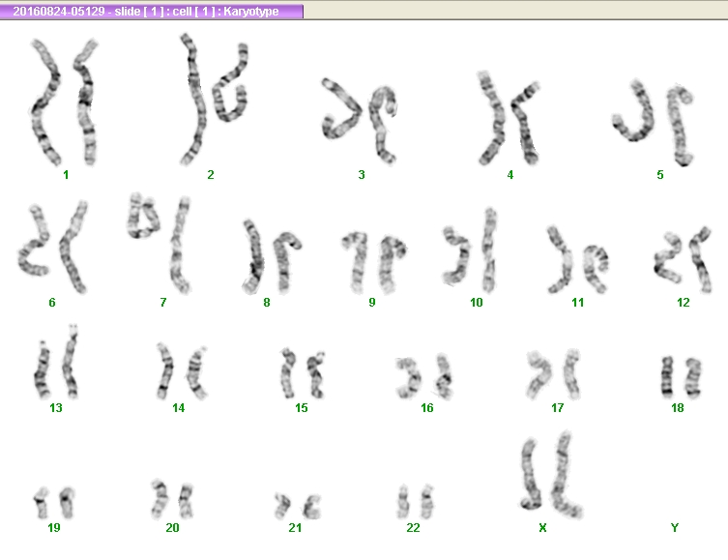The width and height of the screenshot is (728, 560).
Task: Click the green label '22'
Action: 413,527
